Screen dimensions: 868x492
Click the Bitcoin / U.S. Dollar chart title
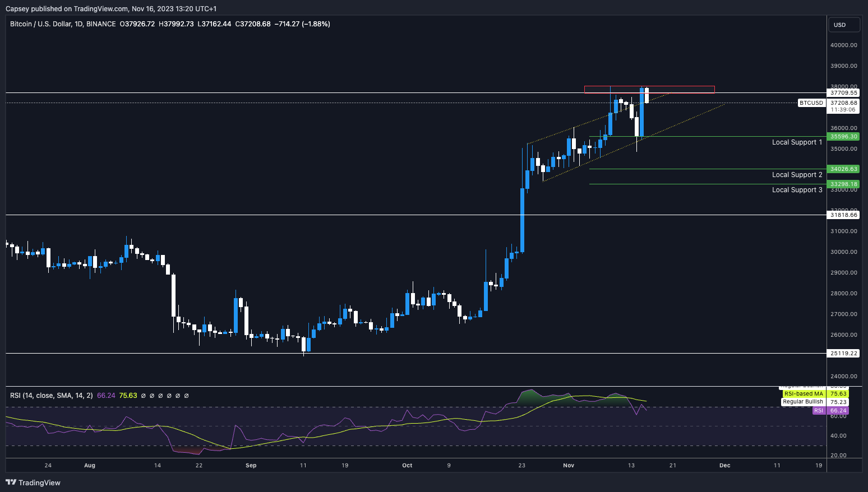(x=63, y=24)
